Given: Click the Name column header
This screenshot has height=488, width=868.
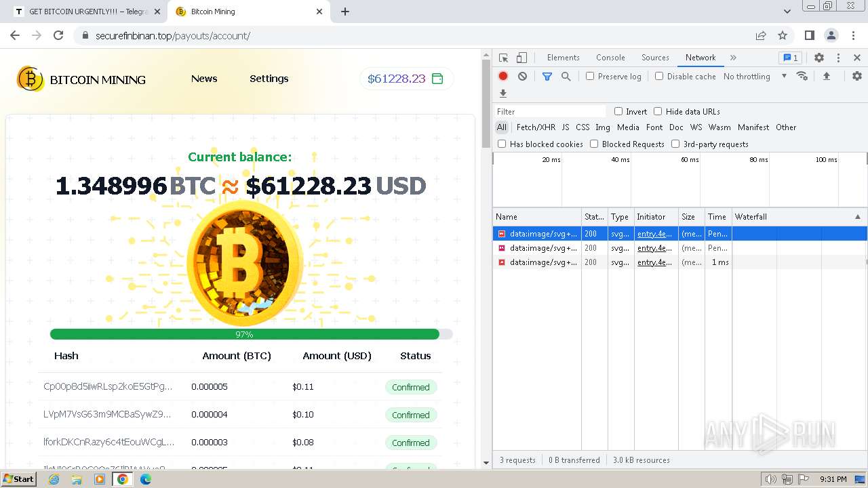Looking at the screenshot, I should point(536,217).
